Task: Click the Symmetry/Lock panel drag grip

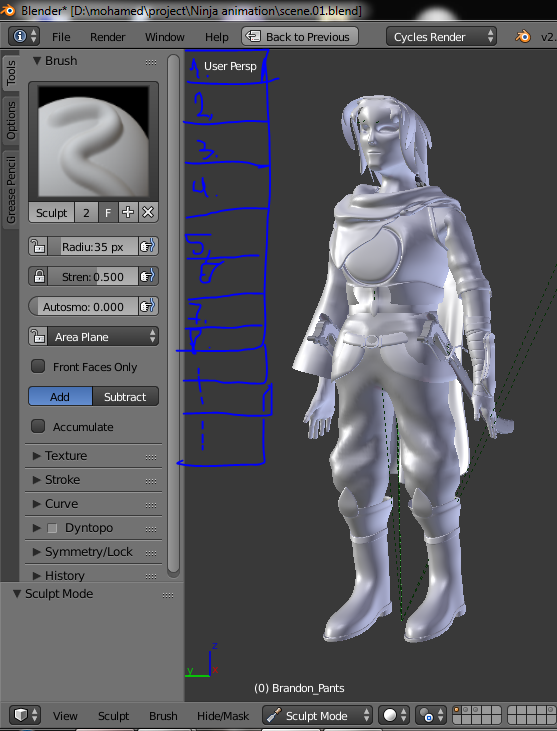Action: [x=151, y=553]
